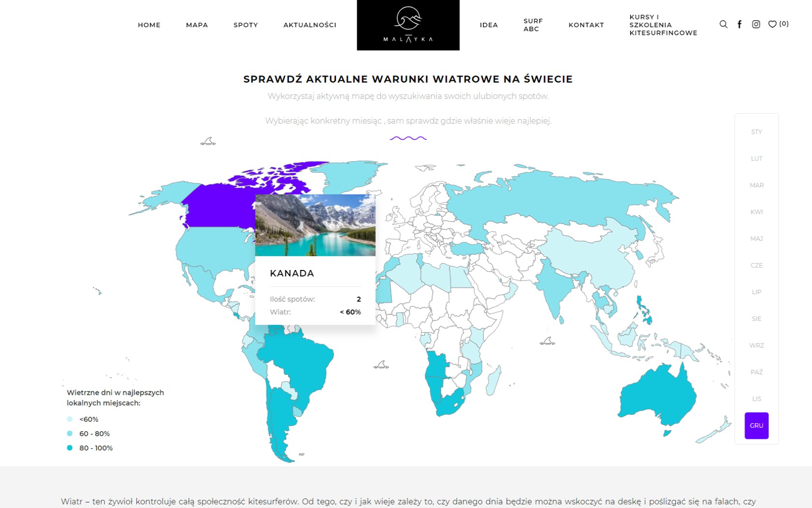Viewport: 812px width, 508px height.
Task: Open the Facebook page icon
Action: [739, 24]
